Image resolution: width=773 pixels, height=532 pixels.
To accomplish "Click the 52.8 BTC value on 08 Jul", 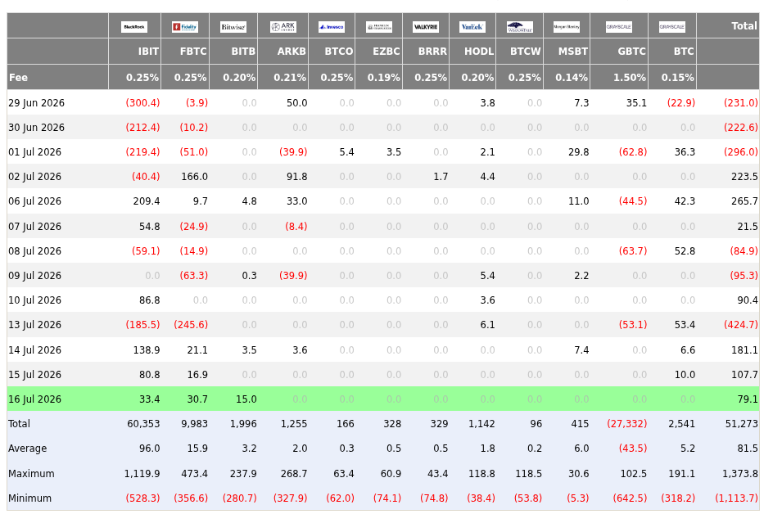I will point(685,251).
